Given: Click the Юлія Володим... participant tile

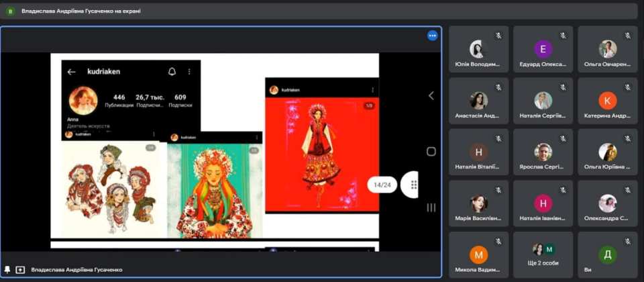Looking at the screenshot, I should coord(478,49).
